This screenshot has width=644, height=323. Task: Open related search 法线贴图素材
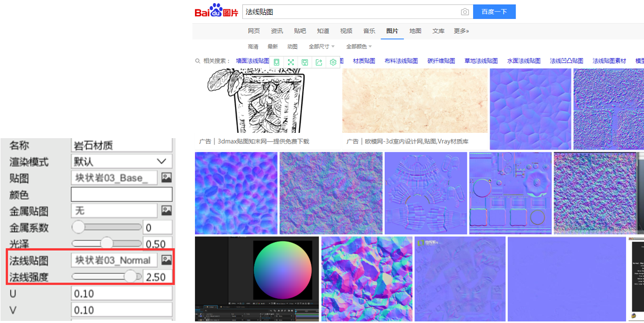(x=609, y=61)
